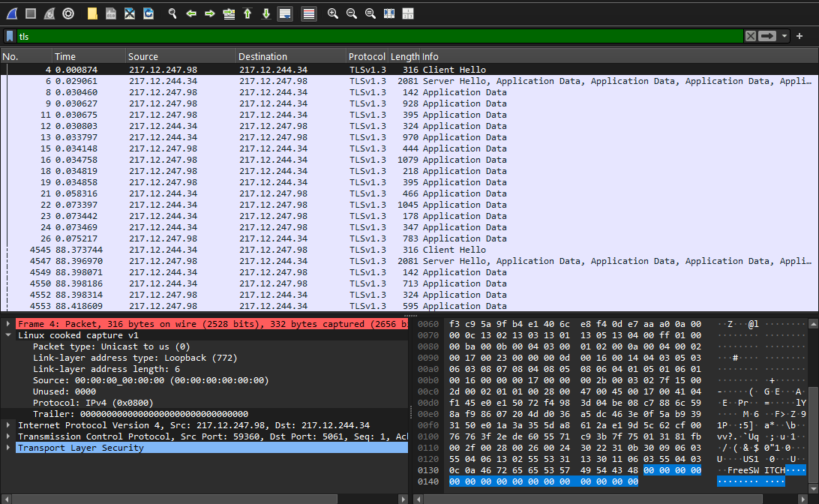Select packet 13 with length 970

(x=409, y=137)
